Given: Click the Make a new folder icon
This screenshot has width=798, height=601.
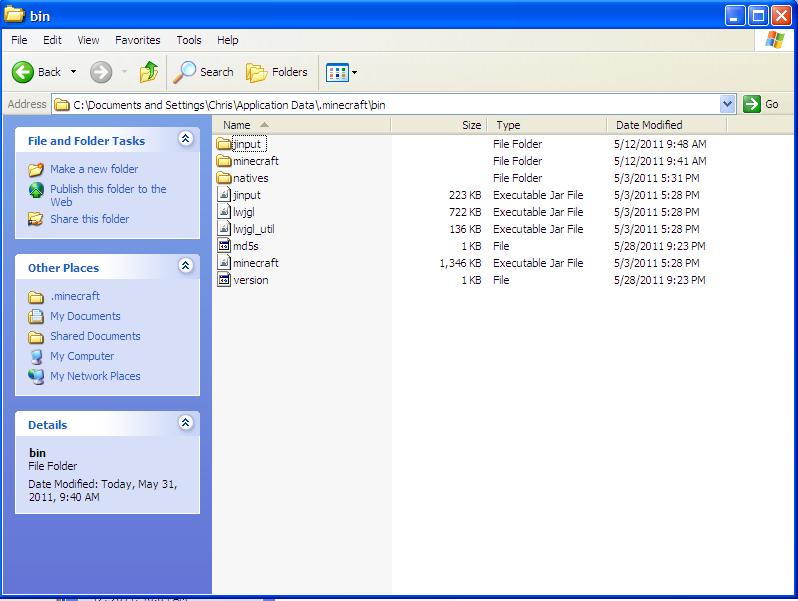Looking at the screenshot, I should pos(36,169).
